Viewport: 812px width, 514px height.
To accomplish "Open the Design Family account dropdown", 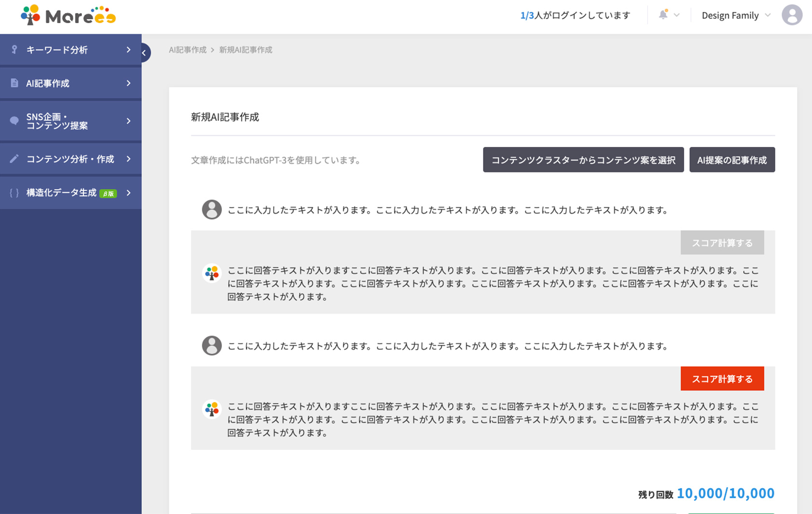I will coord(736,15).
